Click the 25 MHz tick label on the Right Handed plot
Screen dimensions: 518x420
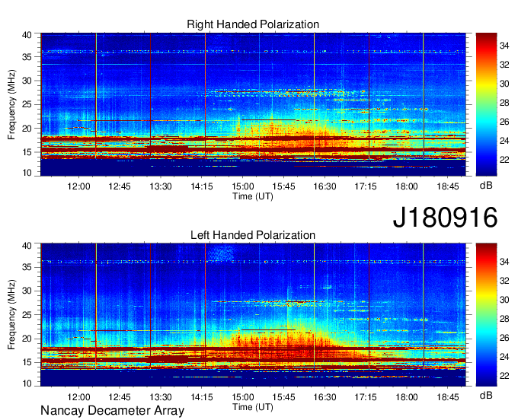coord(27,104)
